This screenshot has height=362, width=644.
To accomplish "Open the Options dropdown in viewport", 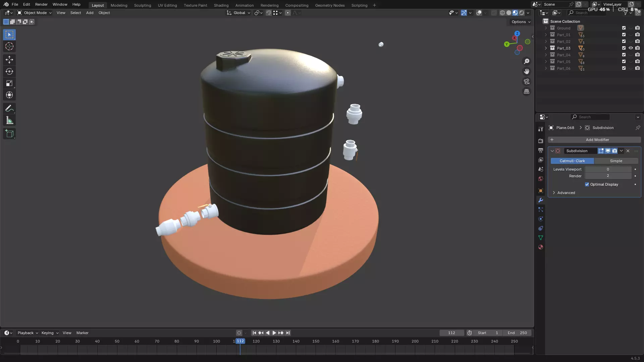I will click(521, 22).
